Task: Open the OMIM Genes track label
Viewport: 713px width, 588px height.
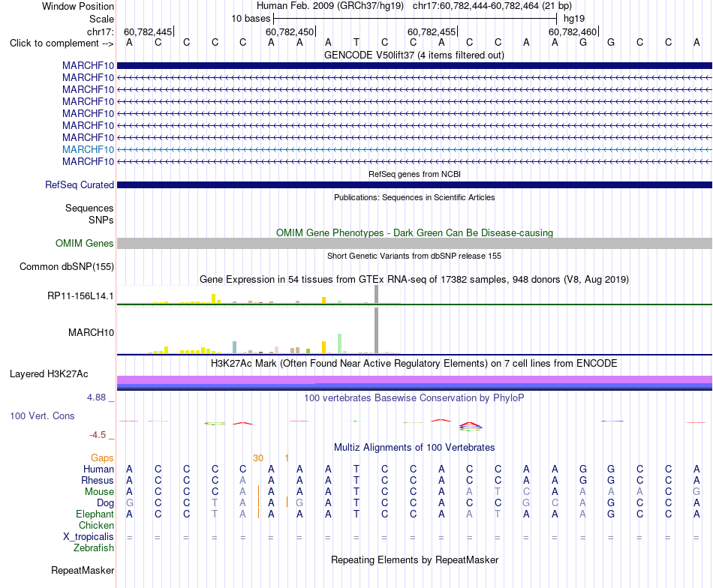Action: (85, 244)
